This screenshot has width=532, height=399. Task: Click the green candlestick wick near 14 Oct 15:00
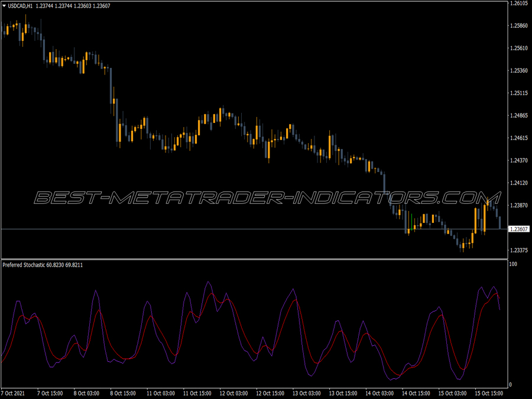point(411,222)
